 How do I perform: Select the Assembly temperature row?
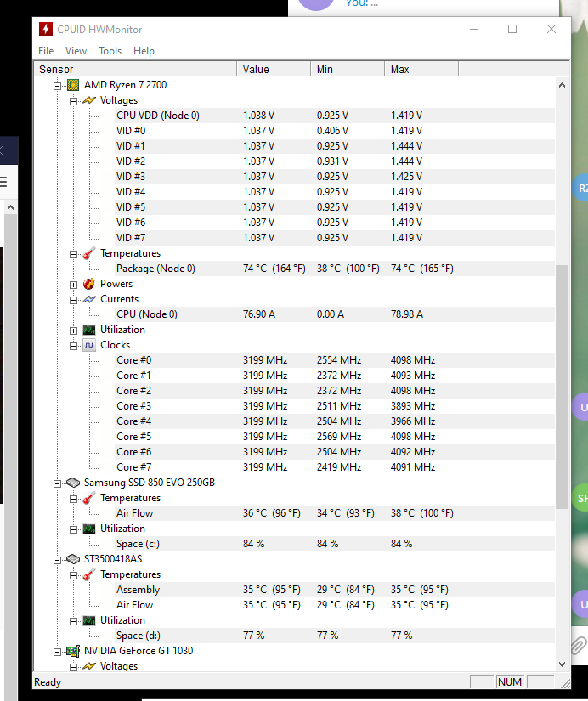pos(335,590)
